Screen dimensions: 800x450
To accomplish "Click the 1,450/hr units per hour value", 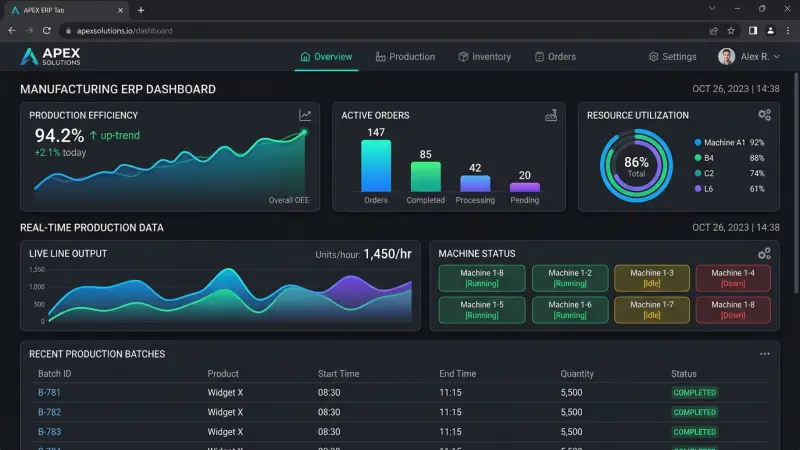I will 387,254.
